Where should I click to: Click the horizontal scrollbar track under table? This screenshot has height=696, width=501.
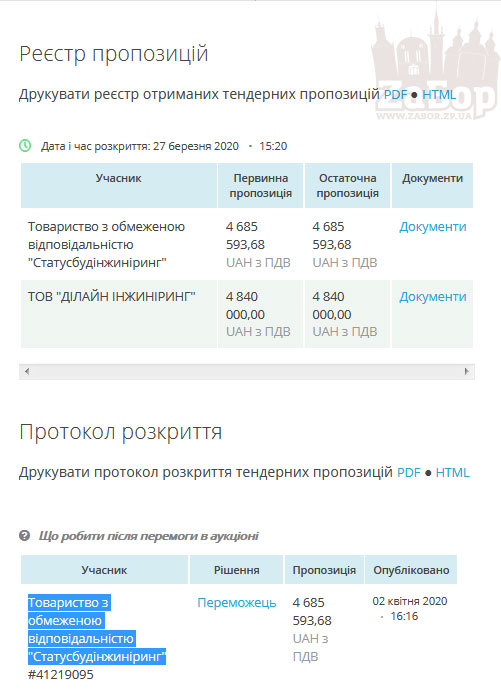point(247,372)
